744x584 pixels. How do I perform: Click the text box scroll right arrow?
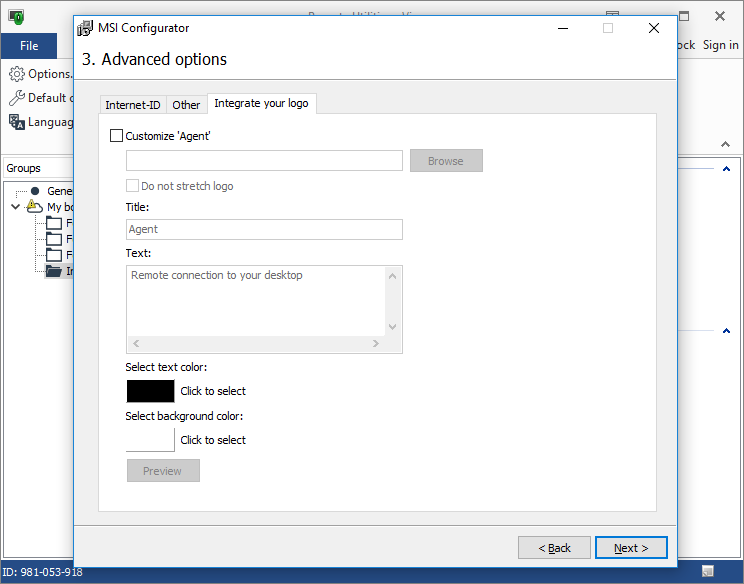[376, 343]
